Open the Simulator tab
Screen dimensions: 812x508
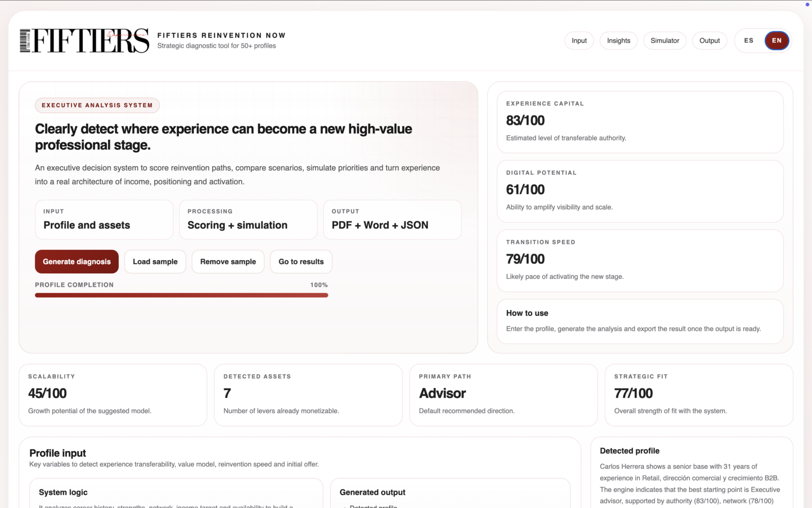pyautogui.click(x=664, y=41)
